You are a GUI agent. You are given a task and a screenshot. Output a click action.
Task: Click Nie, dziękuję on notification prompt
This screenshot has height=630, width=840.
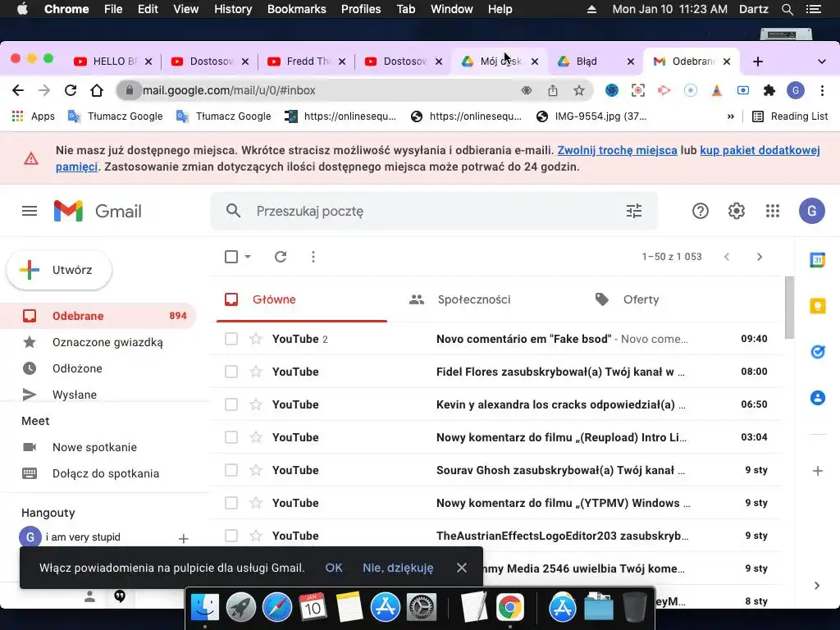point(398,568)
